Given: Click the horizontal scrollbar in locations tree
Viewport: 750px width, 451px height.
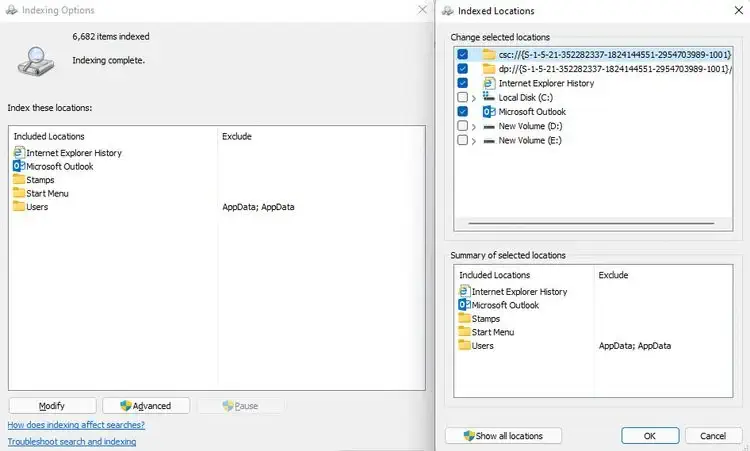Looking at the screenshot, I should point(591,223).
